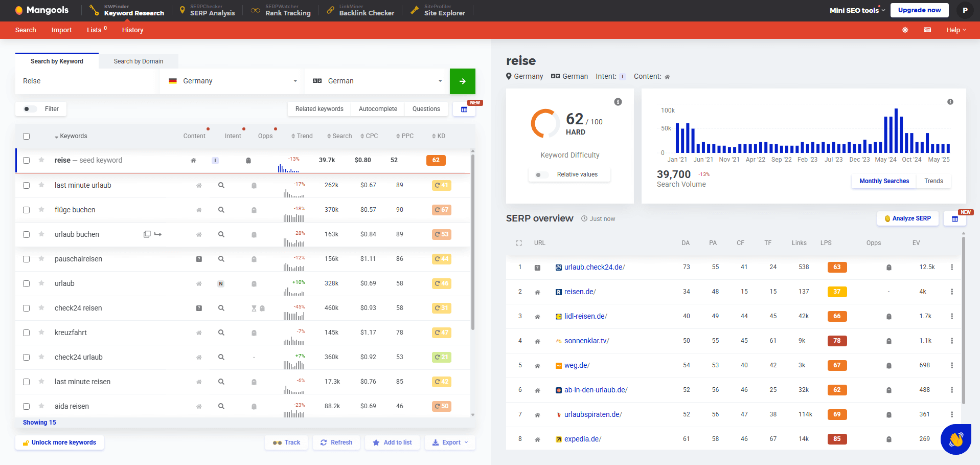The height and width of the screenshot is (465, 980).
Task: Open the lidl-reisen.de result link
Action: 585,316
